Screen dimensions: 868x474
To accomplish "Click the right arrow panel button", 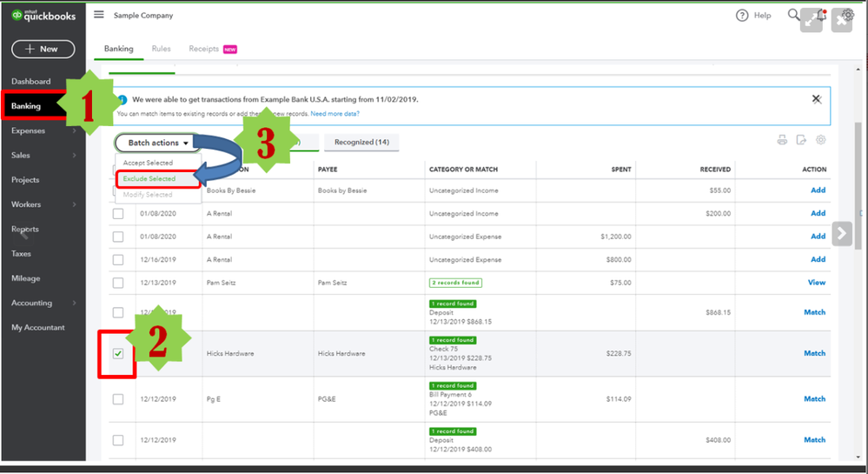I will coord(841,233).
